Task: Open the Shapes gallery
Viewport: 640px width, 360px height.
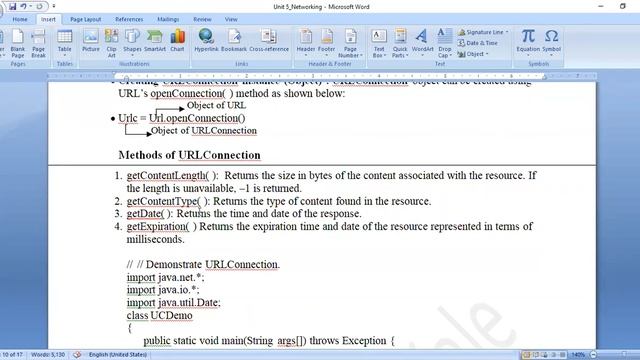Action: pos(132,43)
